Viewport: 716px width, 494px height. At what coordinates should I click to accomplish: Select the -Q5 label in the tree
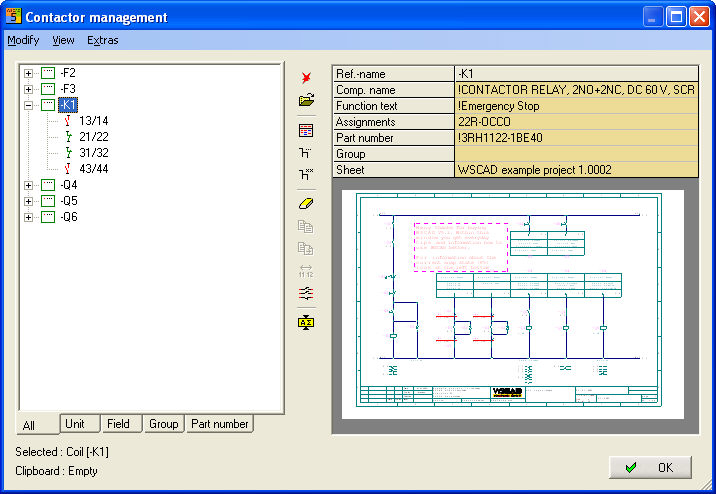point(69,201)
